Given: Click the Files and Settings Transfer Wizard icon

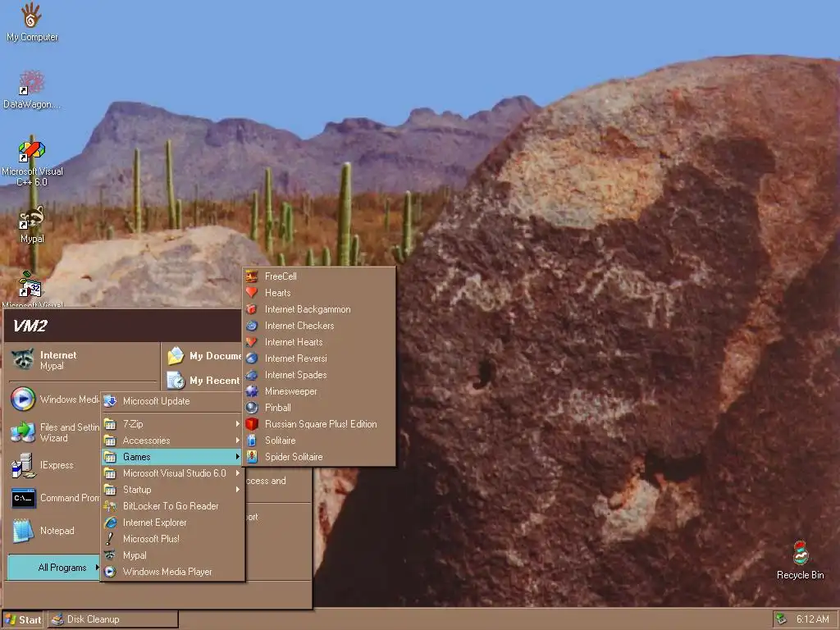Looking at the screenshot, I should point(23,431).
